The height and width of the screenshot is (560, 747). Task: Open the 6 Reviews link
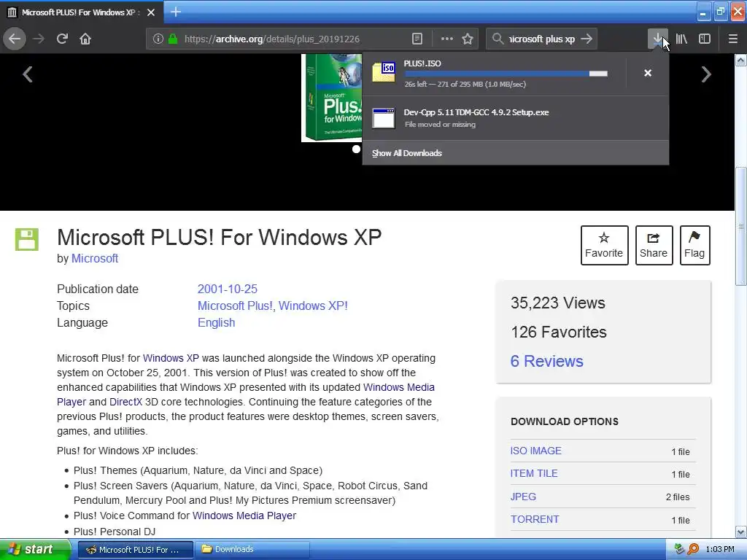click(x=546, y=361)
